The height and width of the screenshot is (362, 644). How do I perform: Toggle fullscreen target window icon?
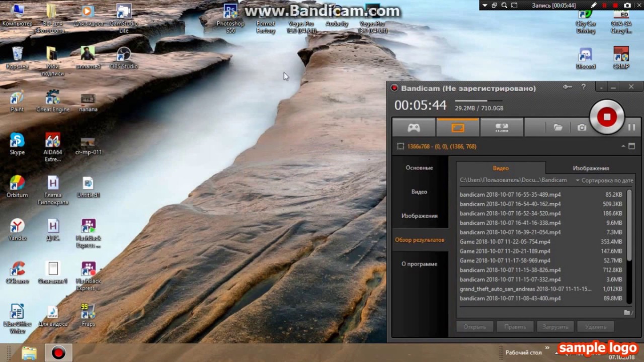tap(632, 146)
